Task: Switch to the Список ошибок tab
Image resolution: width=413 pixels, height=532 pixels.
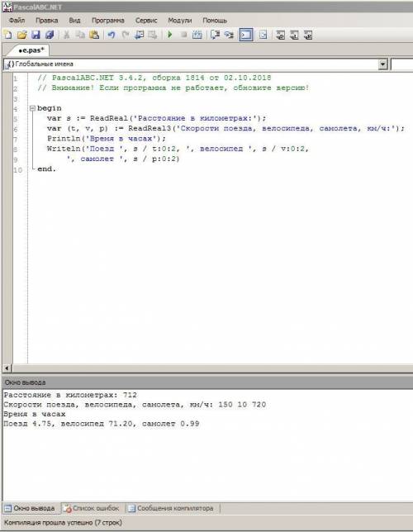Action: (92, 508)
